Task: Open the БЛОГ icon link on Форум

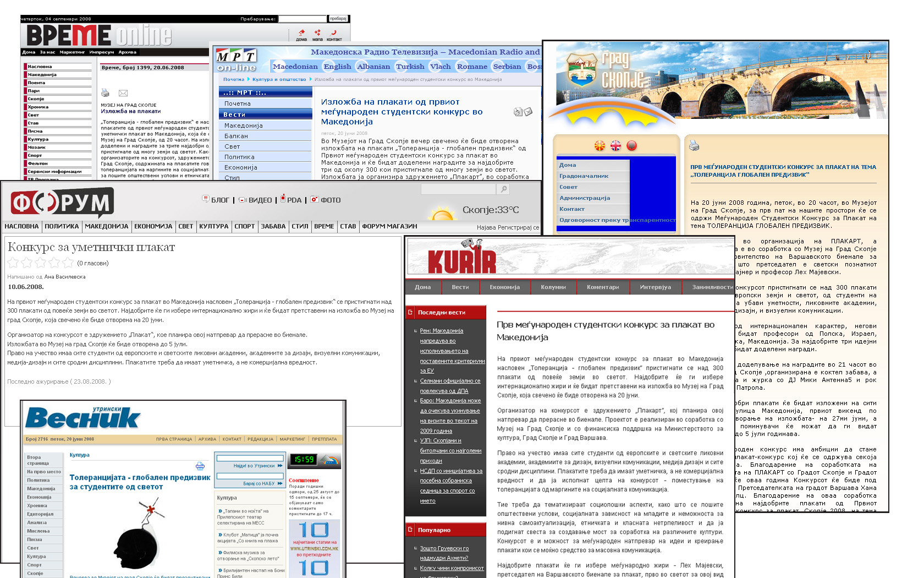Action: click(x=216, y=200)
